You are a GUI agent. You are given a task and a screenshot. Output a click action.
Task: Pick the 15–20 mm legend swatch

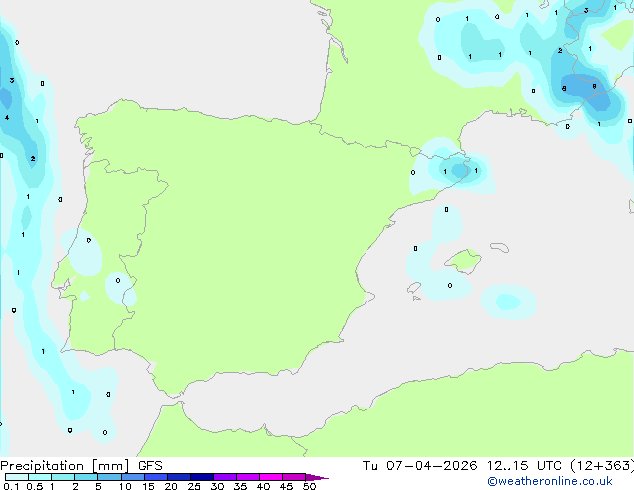pos(156,477)
